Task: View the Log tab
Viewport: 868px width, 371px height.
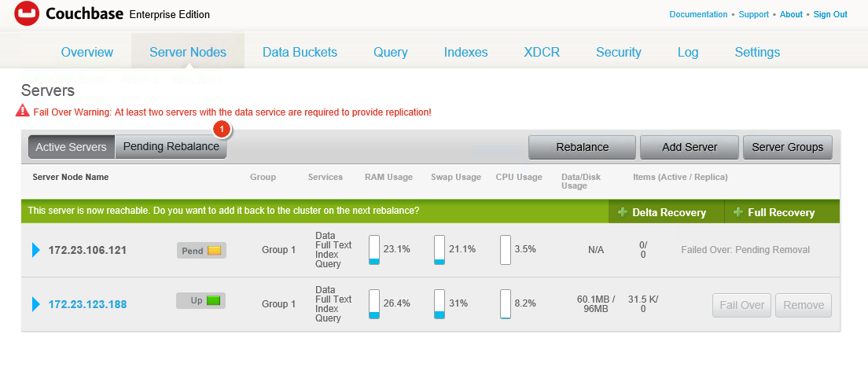Action: click(x=687, y=52)
